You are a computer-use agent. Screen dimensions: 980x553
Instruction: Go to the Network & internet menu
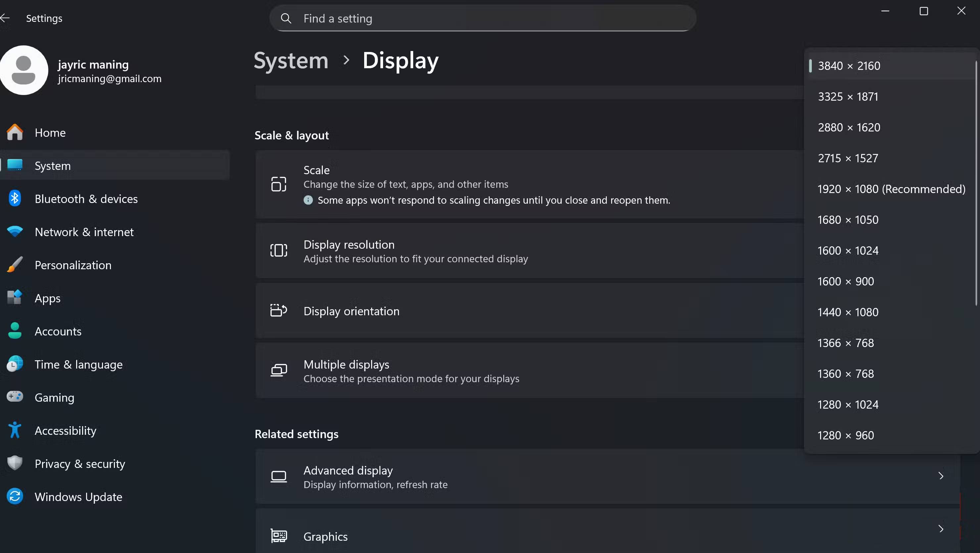coord(84,232)
